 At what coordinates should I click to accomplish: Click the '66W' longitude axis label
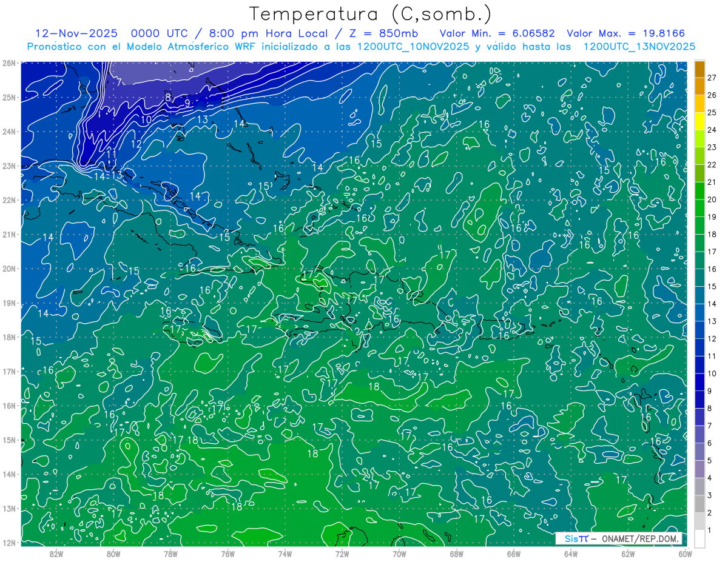514,553
